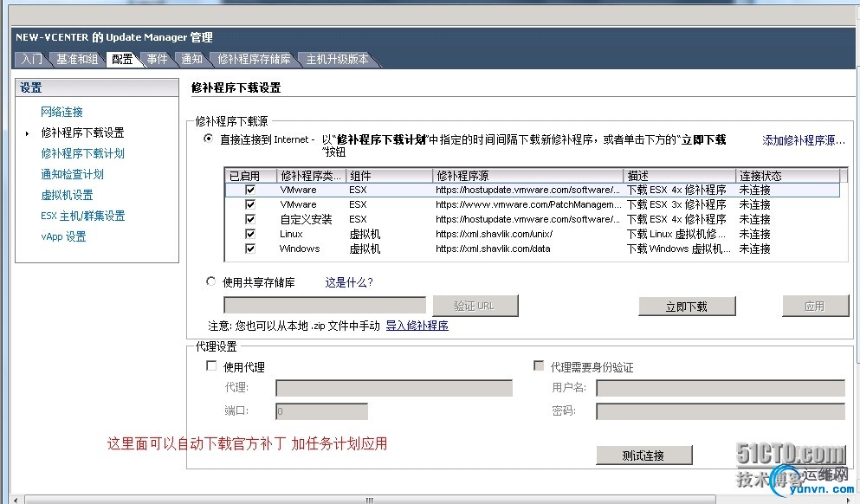
Task: Click the PatchManagement URL cell for ESX 3x
Action: [x=528, y=204]
